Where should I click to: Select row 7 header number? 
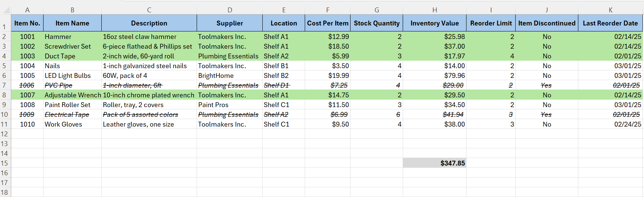pyautogui.click(x=5, y=85)
